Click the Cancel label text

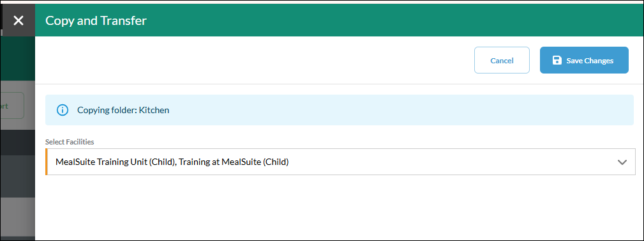coord(502,61)
